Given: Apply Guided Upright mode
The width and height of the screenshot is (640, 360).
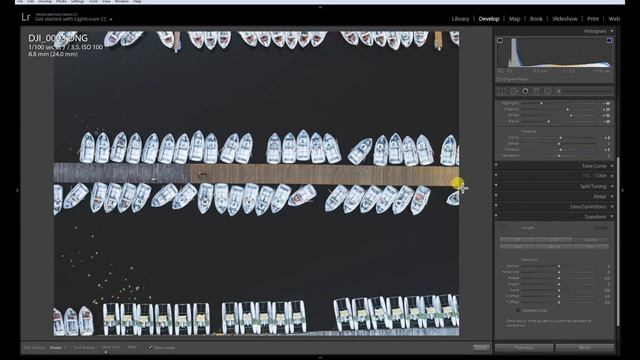Looking at the screenshot, I should [x=590, y=240].
